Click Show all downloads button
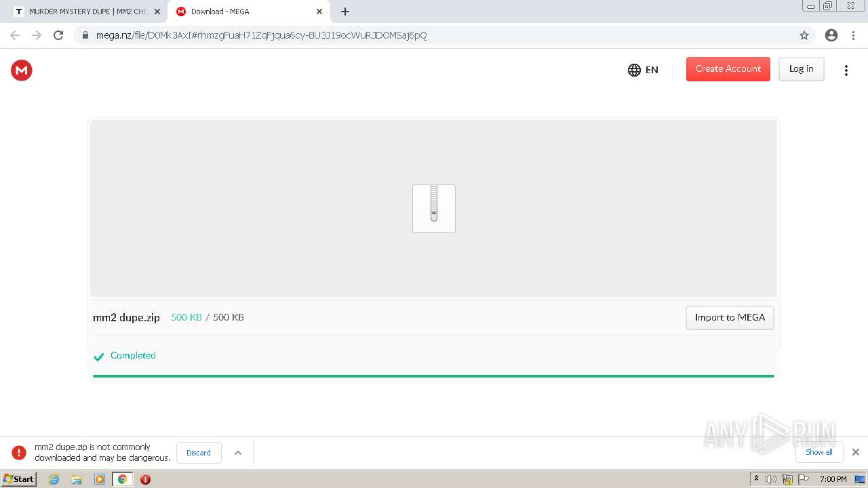This screenshot has height=488, width=868. (818, 452)
